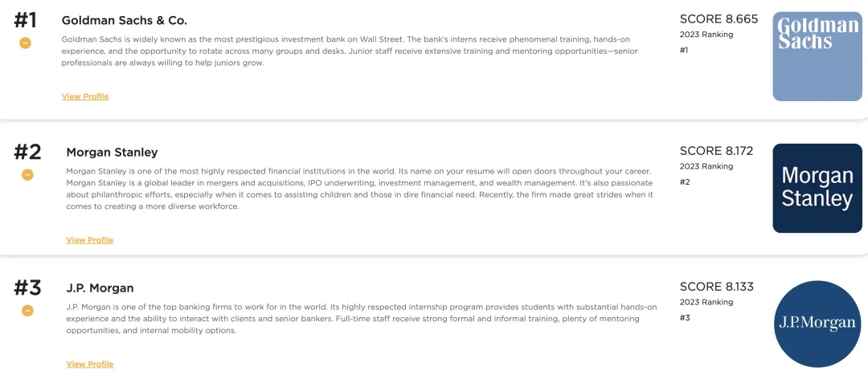The height and width of the screenshot is (379, 868).
Task: Collapse the #2 Morgan Stanley entry
Action: tap(27, 175)
